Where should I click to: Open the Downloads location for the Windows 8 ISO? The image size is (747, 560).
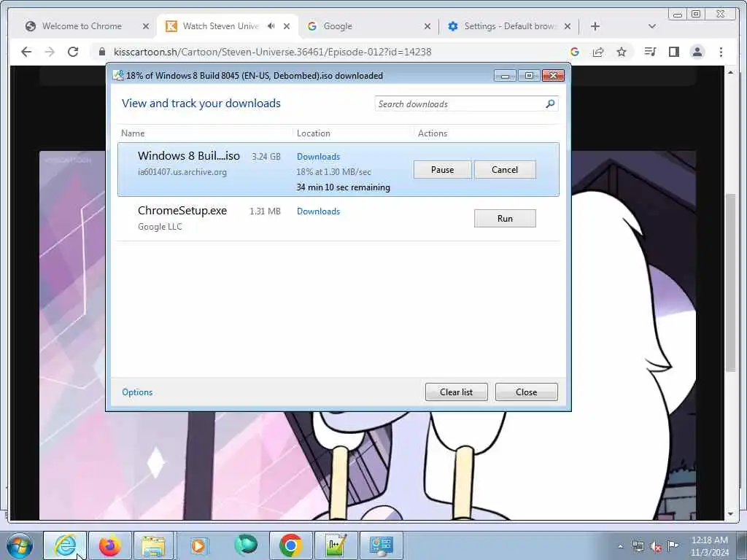[x=318, y=157]
